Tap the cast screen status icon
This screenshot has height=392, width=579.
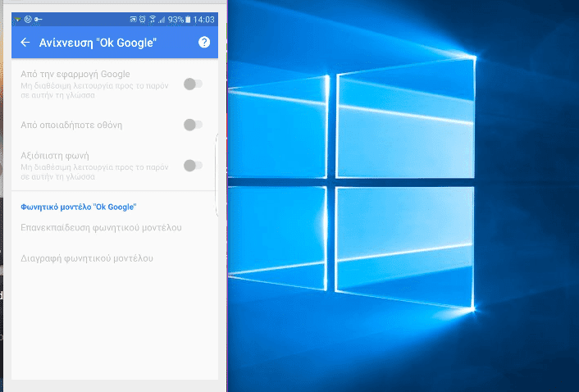coord(133,20)
